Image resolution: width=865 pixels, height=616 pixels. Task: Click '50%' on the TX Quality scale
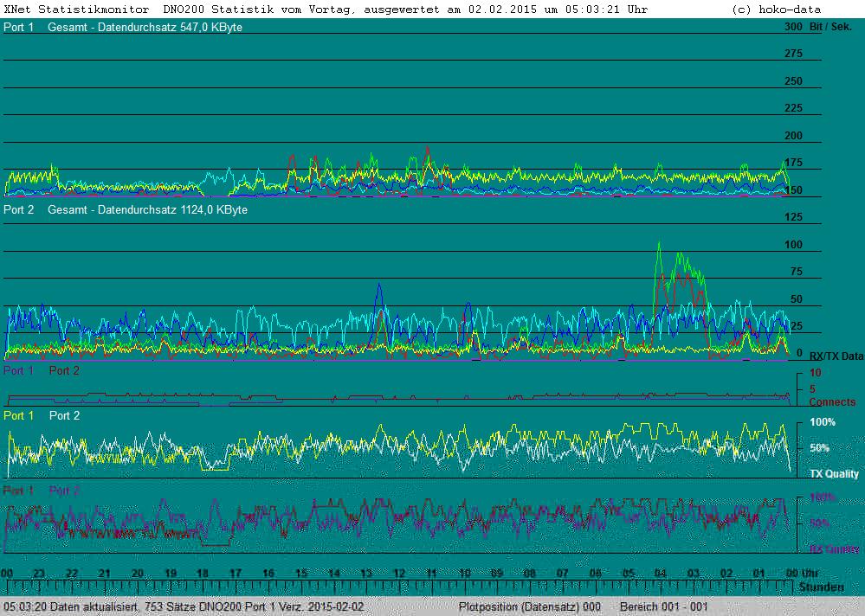click(820, 448)
